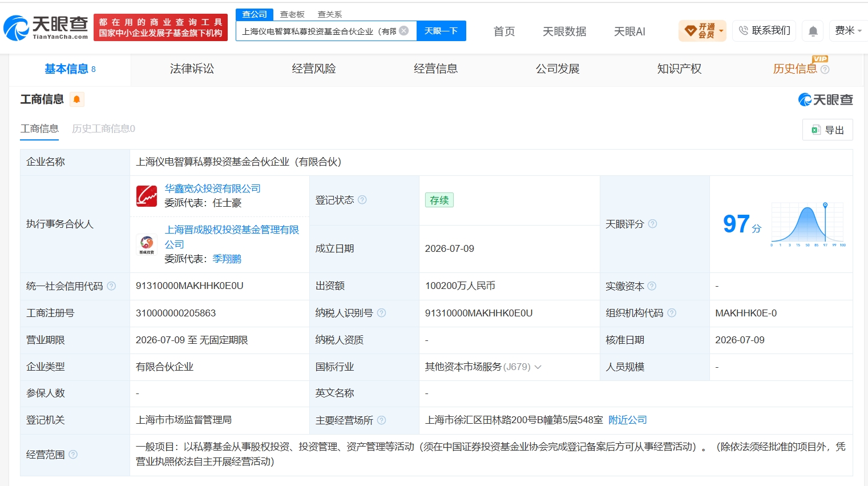Click help icon next to 天眼评分

click(x=652, y=224)
